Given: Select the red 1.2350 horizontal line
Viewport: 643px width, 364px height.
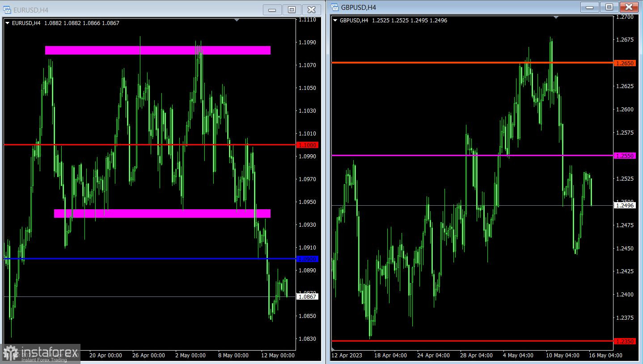Looking at the screenshot, I should point(473,341).
